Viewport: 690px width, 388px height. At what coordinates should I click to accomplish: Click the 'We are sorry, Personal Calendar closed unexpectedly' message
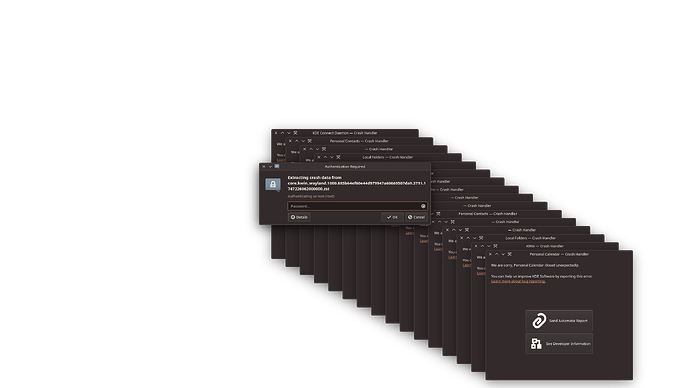535,265
